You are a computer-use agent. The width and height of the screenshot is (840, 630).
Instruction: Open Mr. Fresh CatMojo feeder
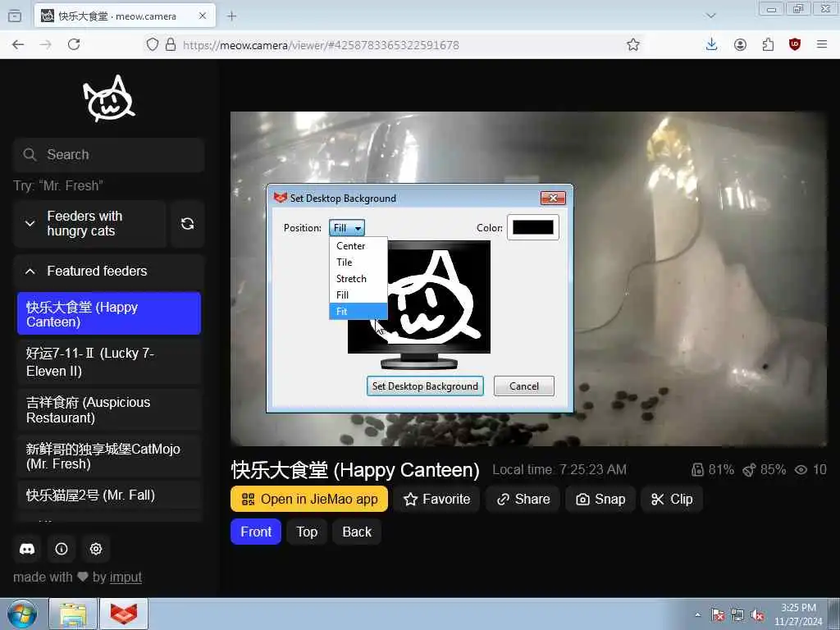109,456
